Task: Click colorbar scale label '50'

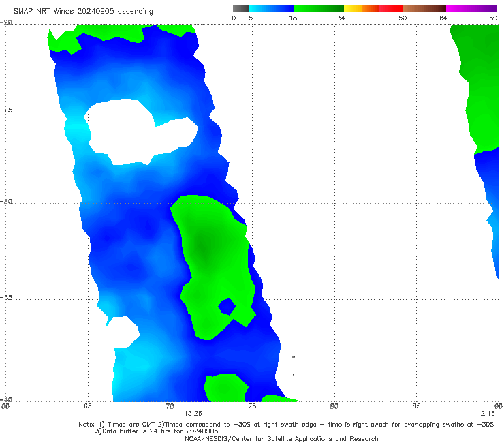Action: coord(403,18)
